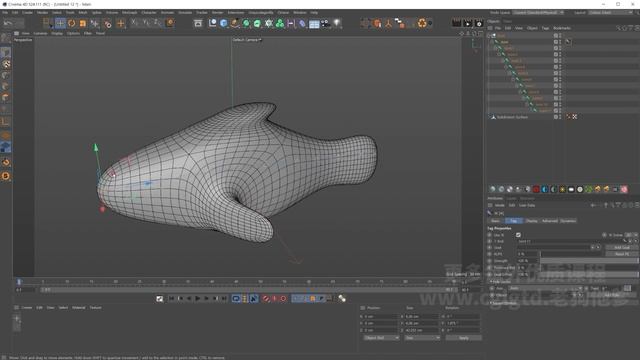
Task: Open the Pole Vector Axis dropdown
Action: click(545, 288)
